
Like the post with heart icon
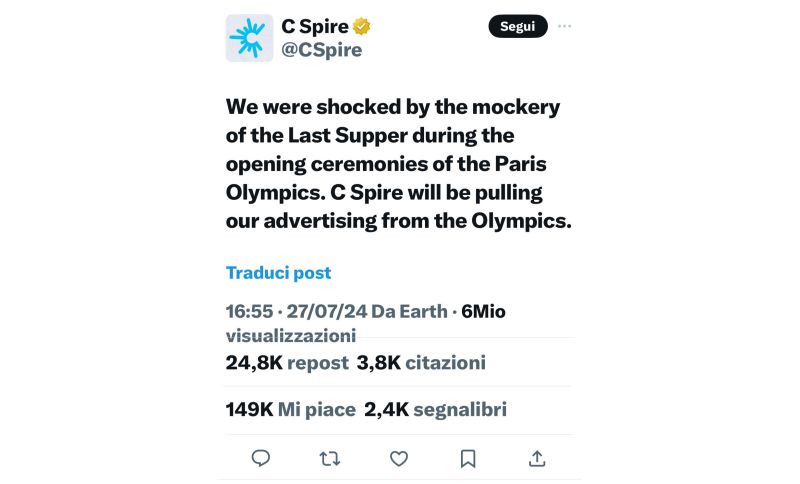[x=399, y=458]
